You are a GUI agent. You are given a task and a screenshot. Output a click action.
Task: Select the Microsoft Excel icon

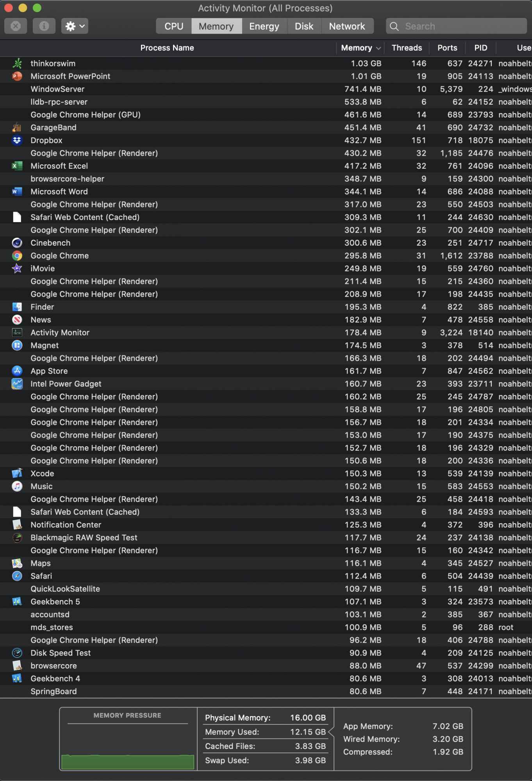(x=17, y=166)
